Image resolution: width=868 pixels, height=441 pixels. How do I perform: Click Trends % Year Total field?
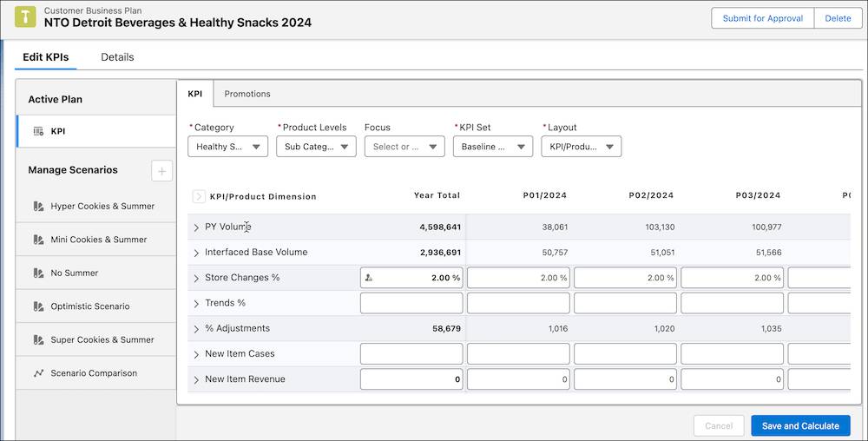coord(411,303)
